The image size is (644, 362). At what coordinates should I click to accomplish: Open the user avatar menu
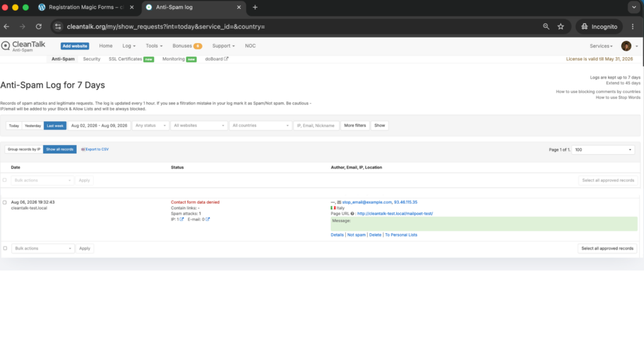(626, 46)
